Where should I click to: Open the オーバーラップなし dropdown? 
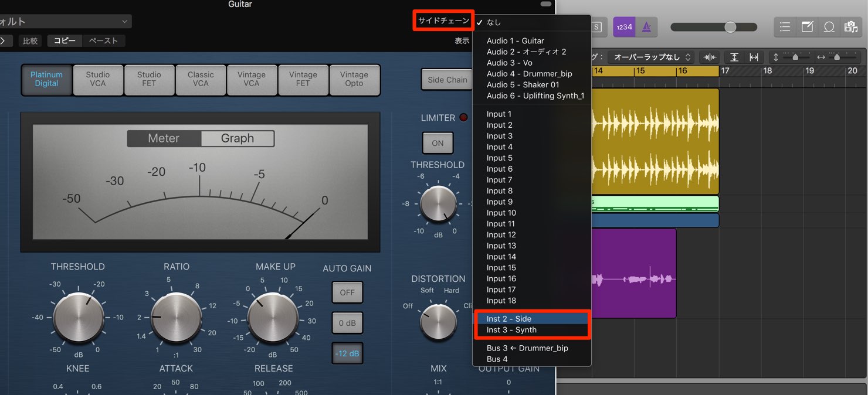tap(651, 57)
